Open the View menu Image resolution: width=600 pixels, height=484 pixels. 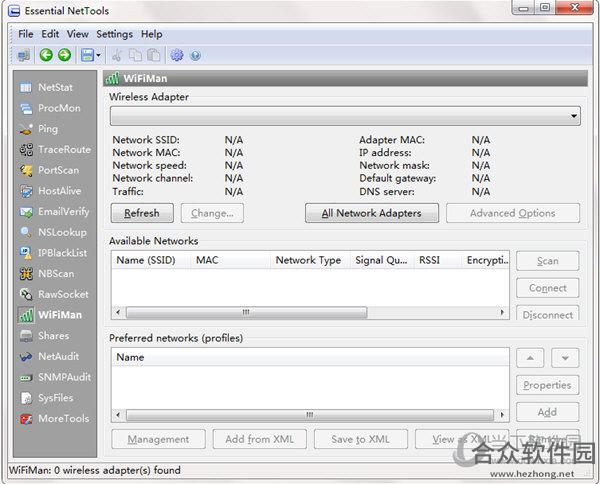point(78,34)
